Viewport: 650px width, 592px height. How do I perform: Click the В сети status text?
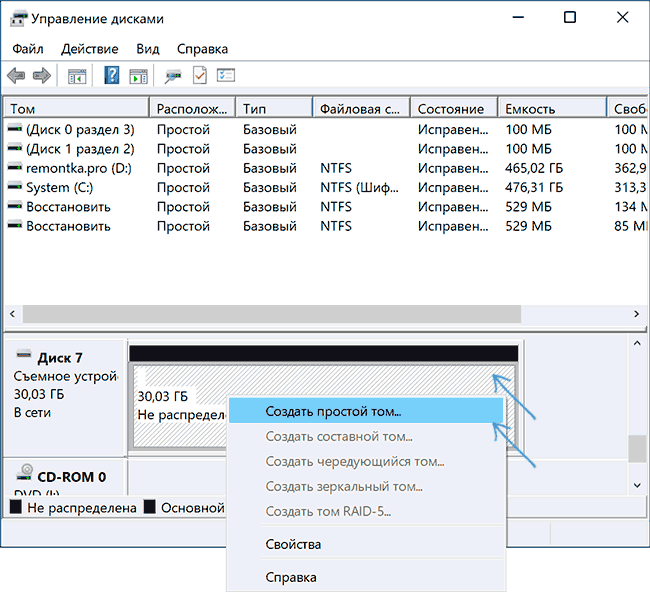pos(32,412)
